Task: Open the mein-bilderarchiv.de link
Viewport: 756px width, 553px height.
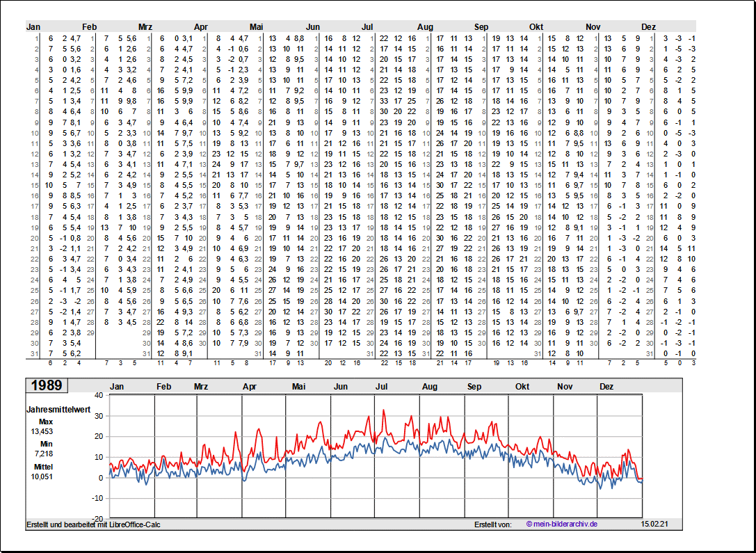Action: coord(562,524)
